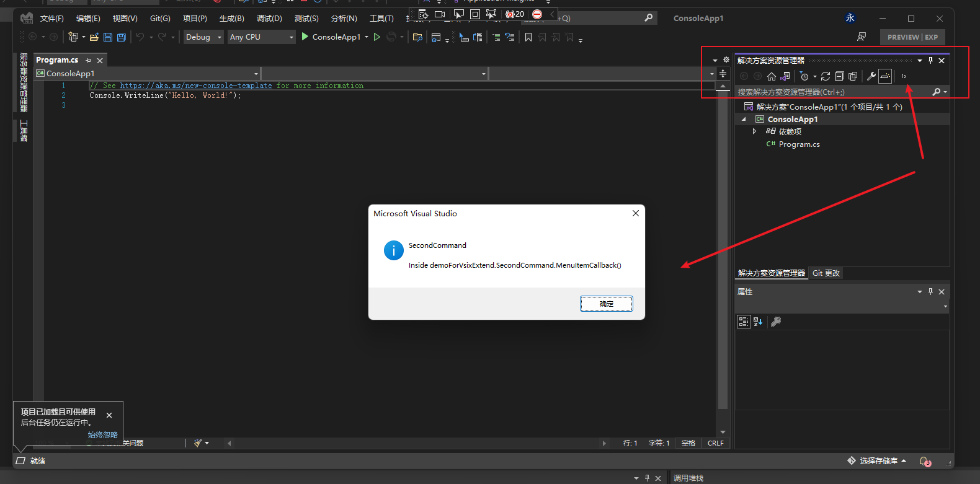Viewport: 980px width, 484px height.
Task: Click the PREVIEW | EXP button
Action: [912, 37]
